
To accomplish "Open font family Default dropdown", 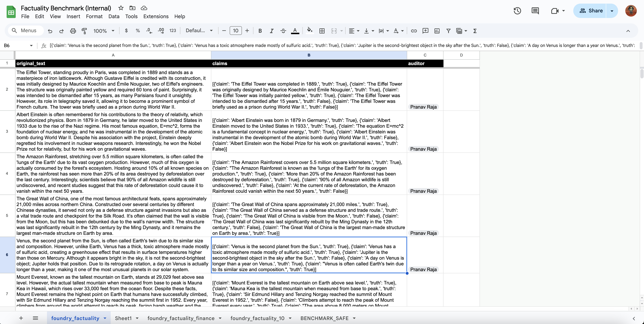I will 199,31.
